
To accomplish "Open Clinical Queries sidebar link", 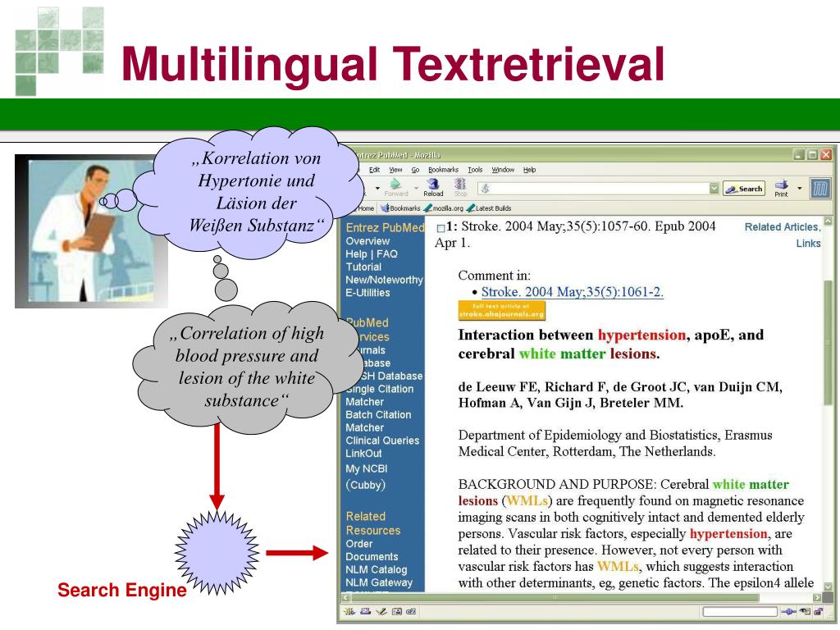I will 382,441.
